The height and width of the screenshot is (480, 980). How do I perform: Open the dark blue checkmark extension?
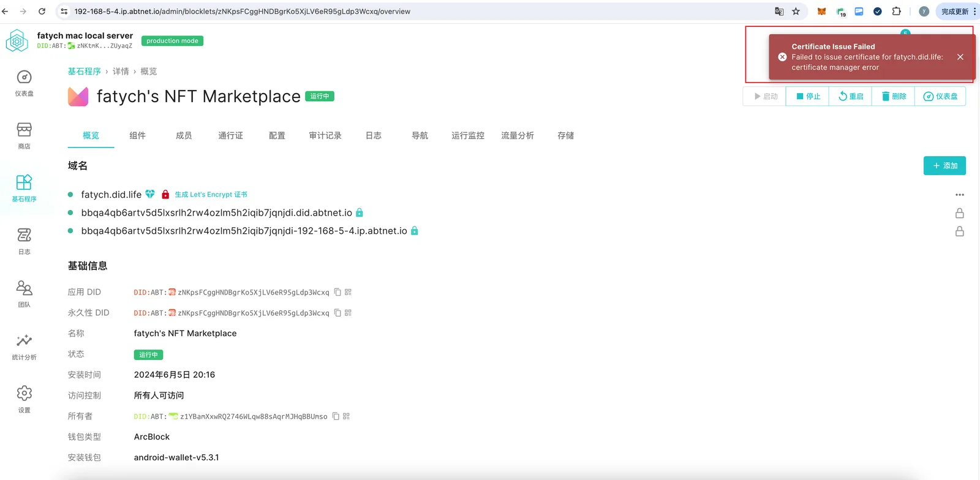pyautogui.click(x=878, y=11)
